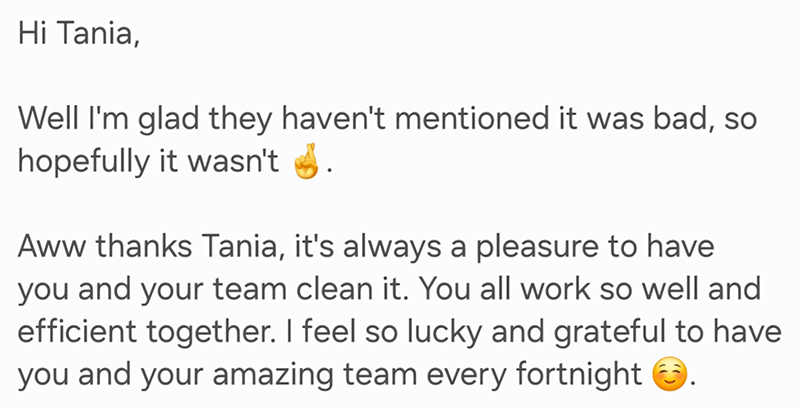Click the word 'Well' starting second paragraph

click(48, 119)
